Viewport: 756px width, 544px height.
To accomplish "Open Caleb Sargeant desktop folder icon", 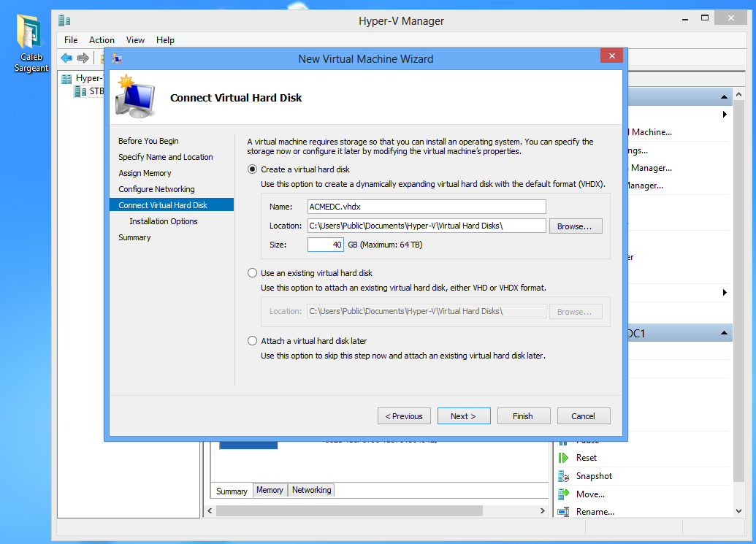I will pyautogui.click(x=30, y=43).
